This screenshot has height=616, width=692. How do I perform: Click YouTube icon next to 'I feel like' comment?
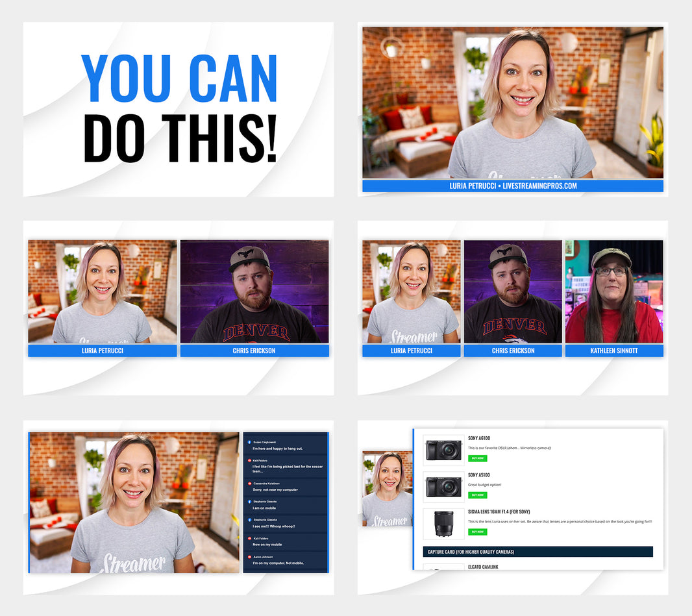(x=249, y=460)
